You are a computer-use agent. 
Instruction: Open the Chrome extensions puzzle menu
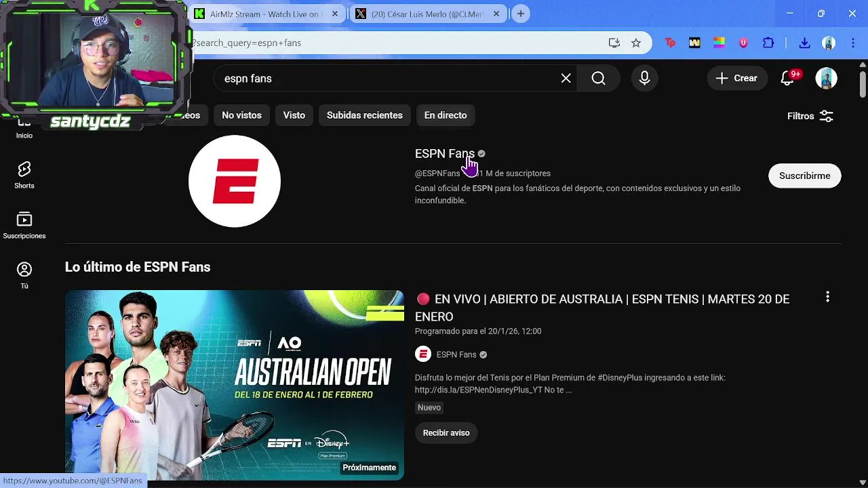tap(768, 43)
